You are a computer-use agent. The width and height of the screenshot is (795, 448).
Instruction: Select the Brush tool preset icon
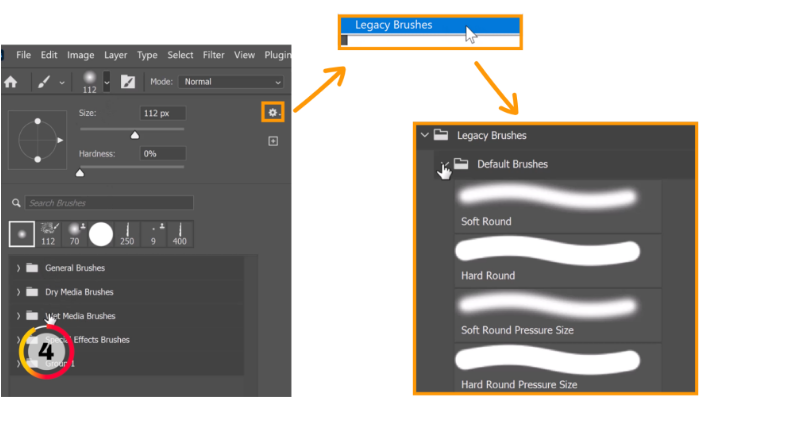tap(44, 82)
